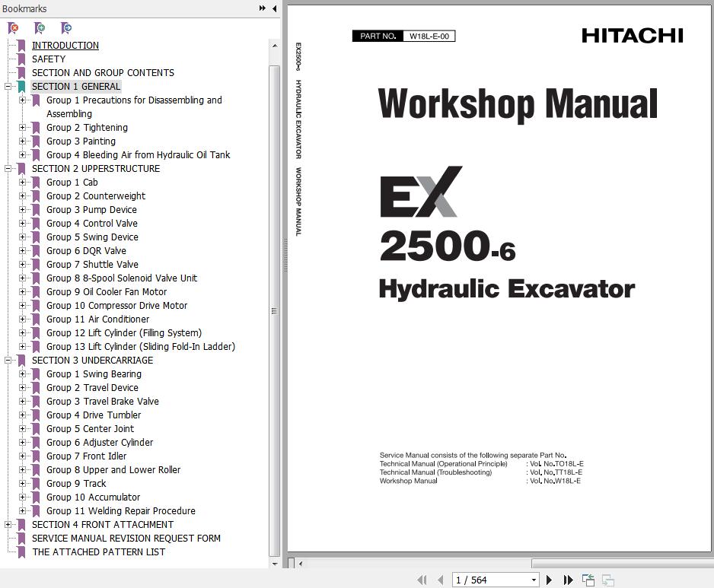Click the panel splitter grip handle
This screenshot has width=714, height=588.
(285, 256)
